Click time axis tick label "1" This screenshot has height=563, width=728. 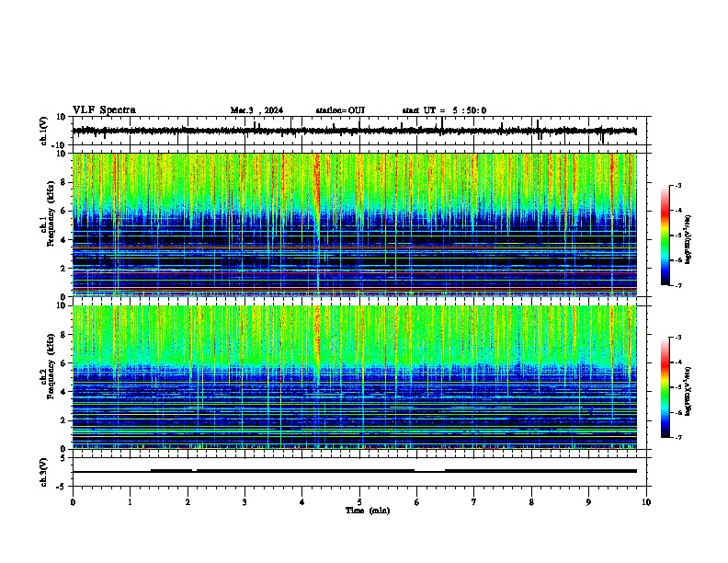131,502
